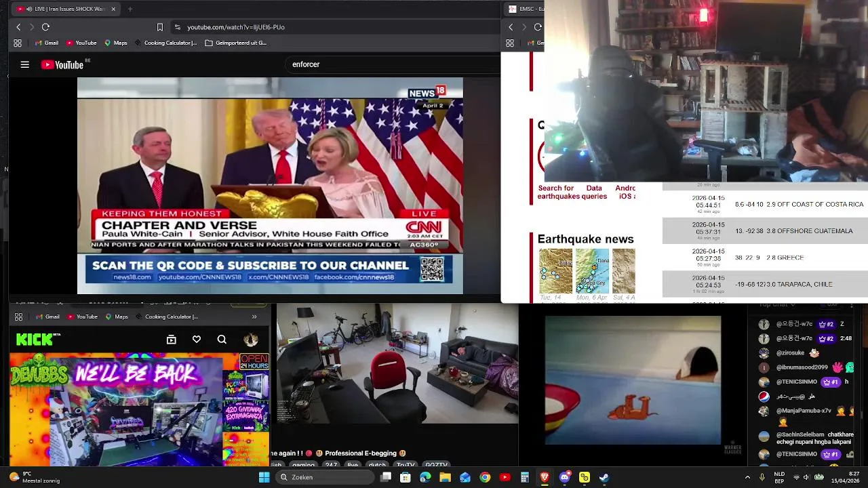Click the YouTube search field containing 'enforcer'

393,64
